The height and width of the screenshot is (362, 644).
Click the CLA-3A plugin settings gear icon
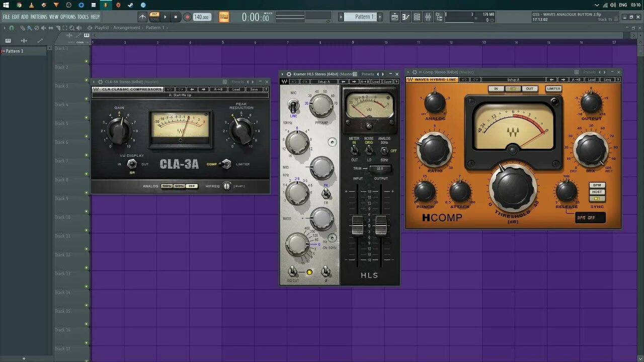click(100, 82)
